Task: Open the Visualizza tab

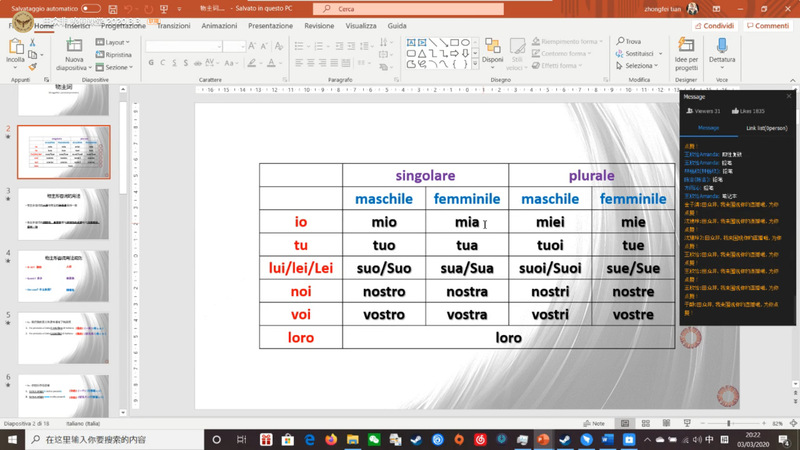Action: 361,26
